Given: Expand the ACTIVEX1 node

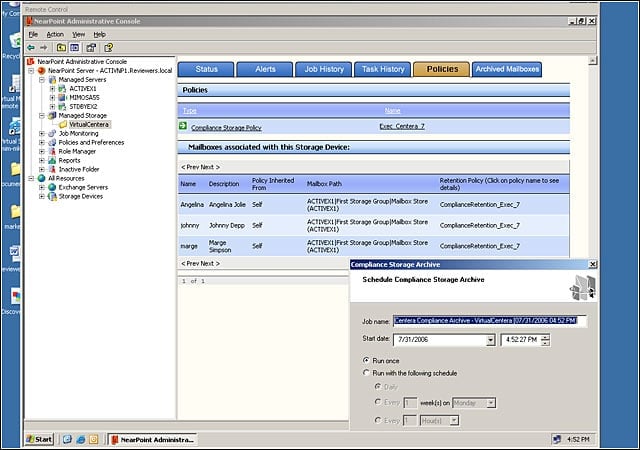Looking at the screenshot, I should pyautogui.click(x=52, y=89).
